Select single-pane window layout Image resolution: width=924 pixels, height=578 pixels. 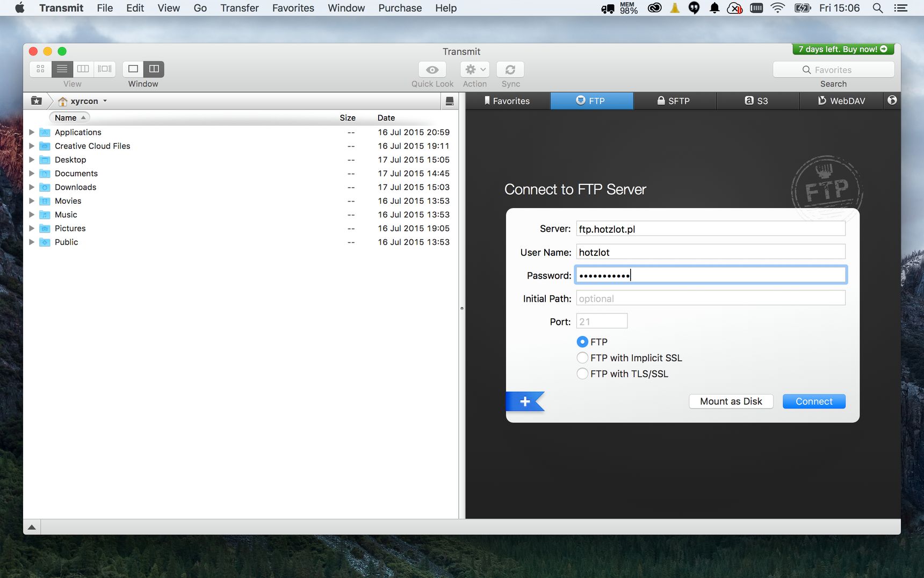pyautogui.click(x=133, y=69)
